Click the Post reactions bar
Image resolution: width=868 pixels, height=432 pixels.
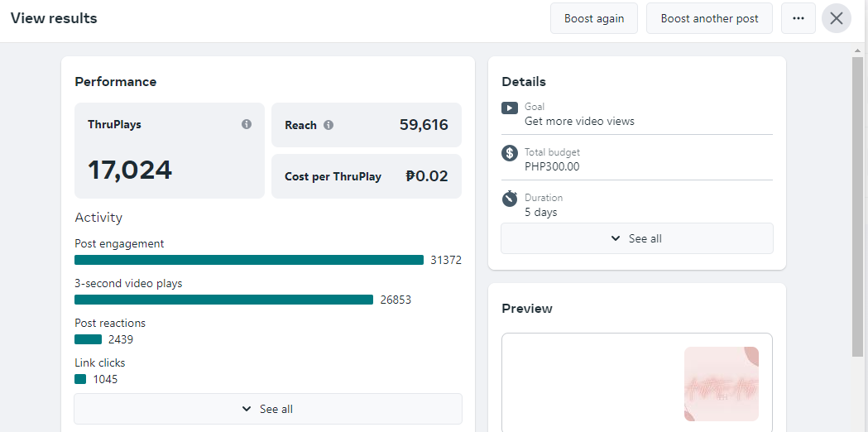coord(88,339)
